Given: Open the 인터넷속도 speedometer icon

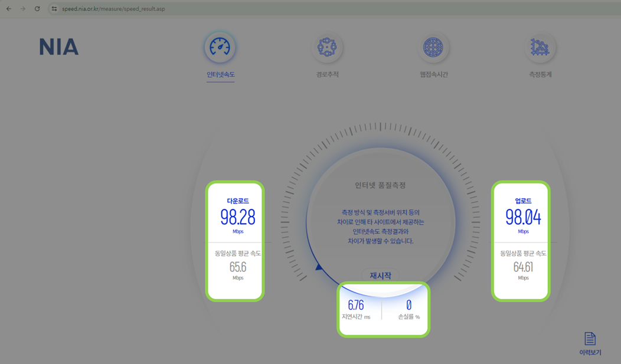Looking at the screenshot, I should [220, 47].
